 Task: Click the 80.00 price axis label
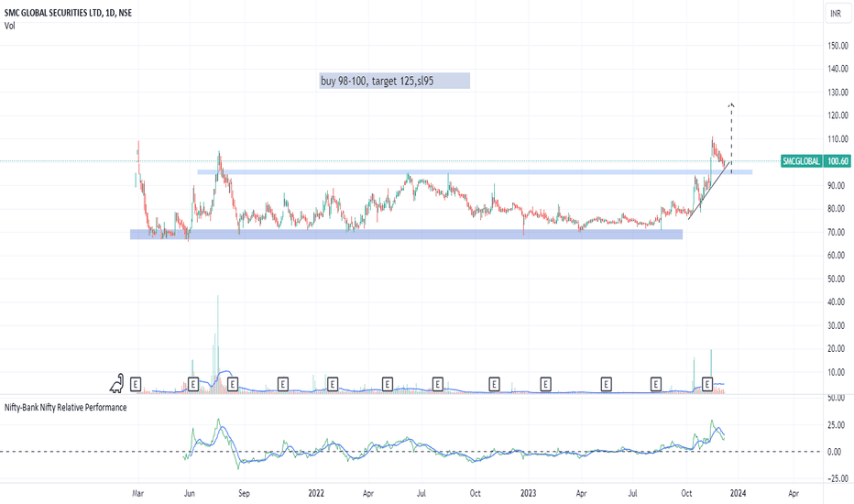pos(838,209)
